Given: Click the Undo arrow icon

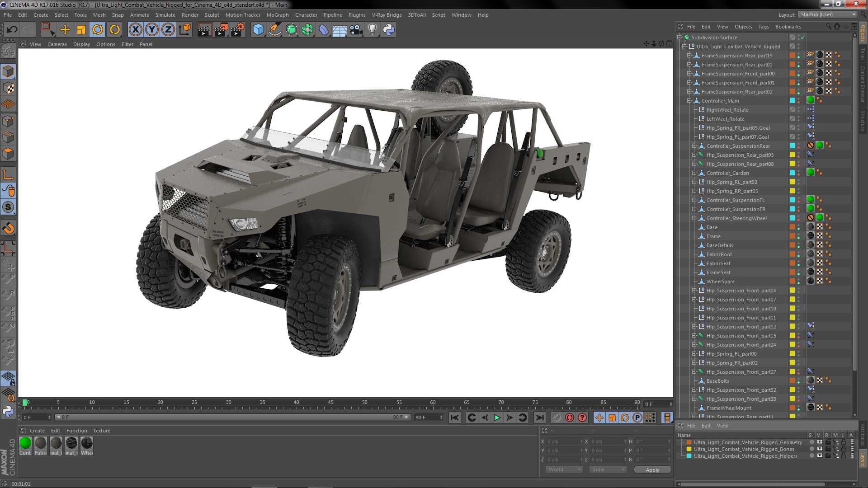Looking at the screenshot, I should (x=12, y=30).
